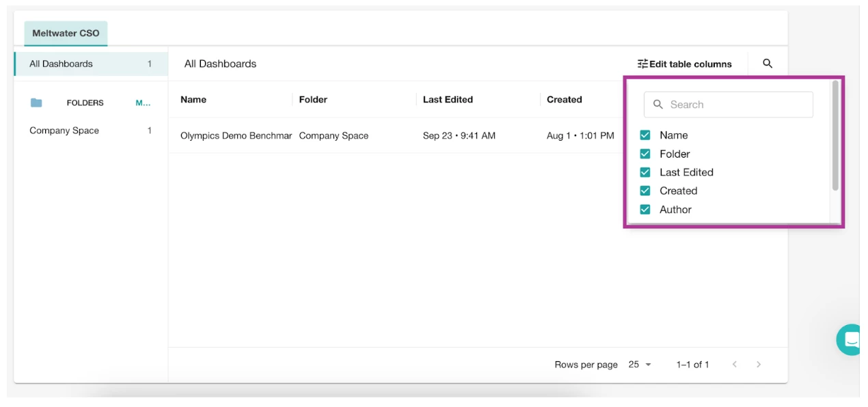
Task: Toggle the Created column checkbox
Action: click(x=645, y=191)
